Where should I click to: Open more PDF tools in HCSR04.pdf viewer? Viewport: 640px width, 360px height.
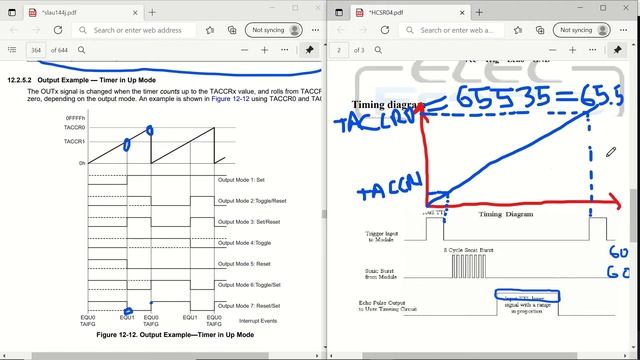point(592,50)
